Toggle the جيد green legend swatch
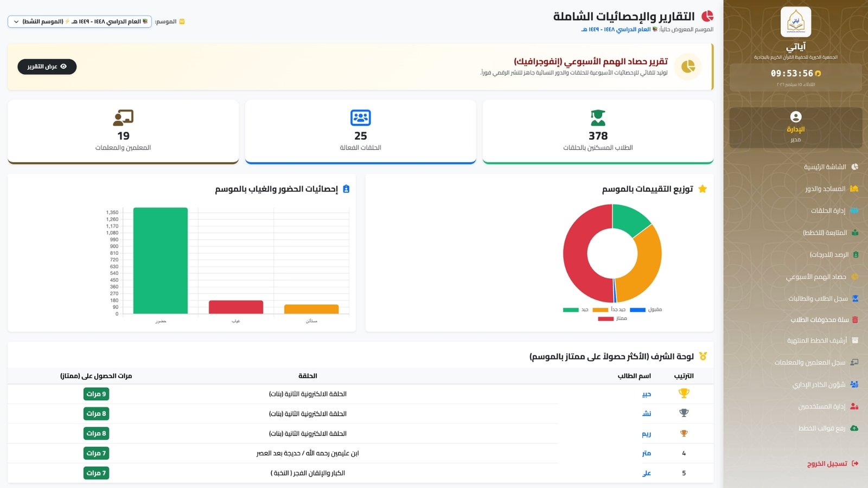Image resolution: width=868 pixels, height=488 pixels. click(x=571, y=310)
